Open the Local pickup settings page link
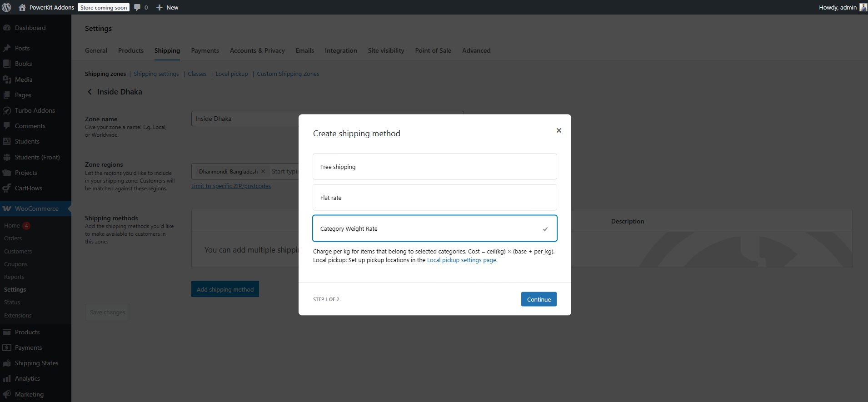 pyautogui.click(x=461, y=260)
